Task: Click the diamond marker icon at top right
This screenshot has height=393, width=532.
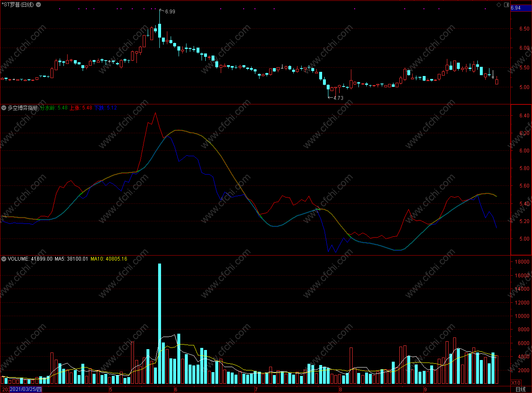Action: [x=498, y=5]
